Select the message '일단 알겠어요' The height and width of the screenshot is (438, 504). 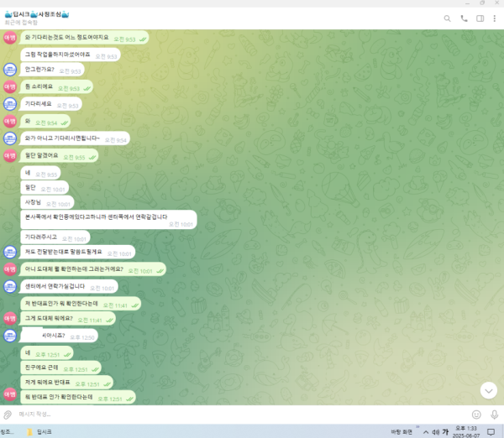tap(60, 156)
